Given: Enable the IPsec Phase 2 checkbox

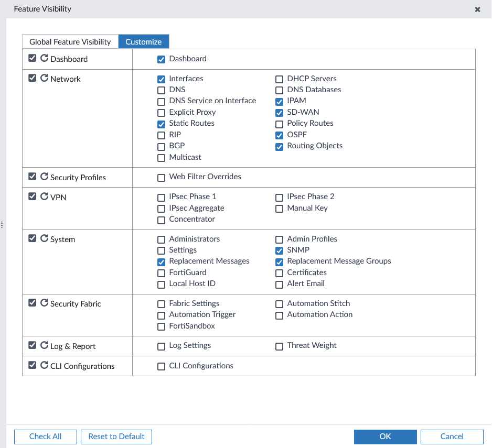Looking at the screenshot, I should click(279, 198).
